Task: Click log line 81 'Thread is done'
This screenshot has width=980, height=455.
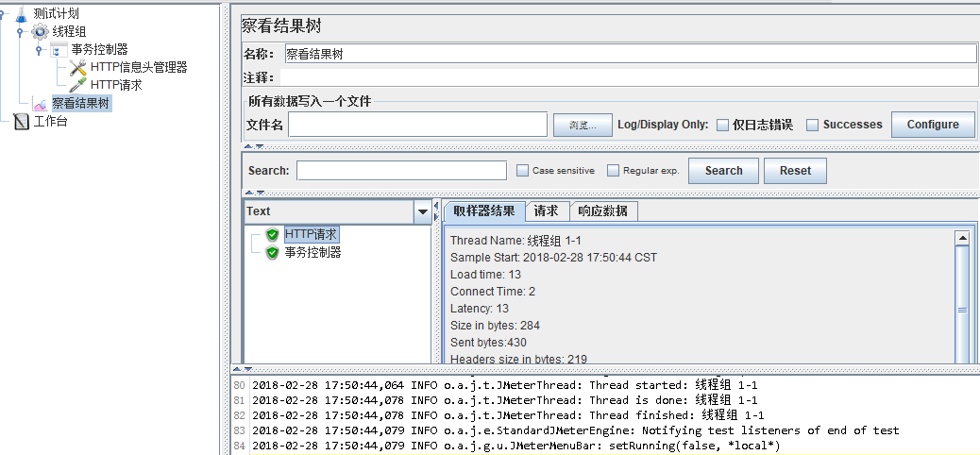Action: (x=504, y=400)
